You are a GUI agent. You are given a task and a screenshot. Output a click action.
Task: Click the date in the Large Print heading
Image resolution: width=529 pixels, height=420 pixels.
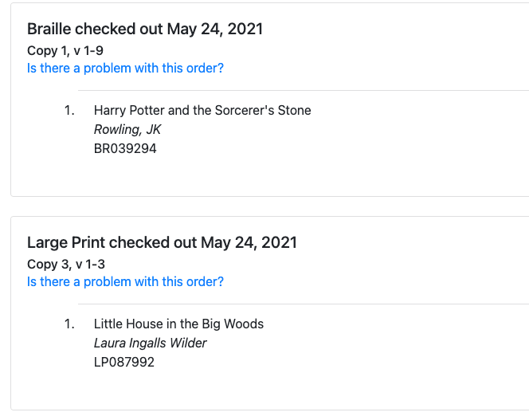(249, 243)
